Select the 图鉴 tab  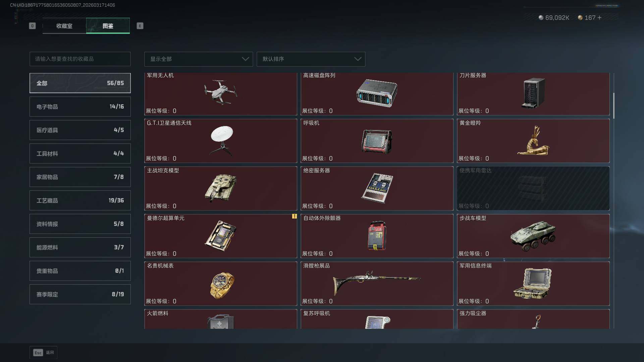point(108,26)
